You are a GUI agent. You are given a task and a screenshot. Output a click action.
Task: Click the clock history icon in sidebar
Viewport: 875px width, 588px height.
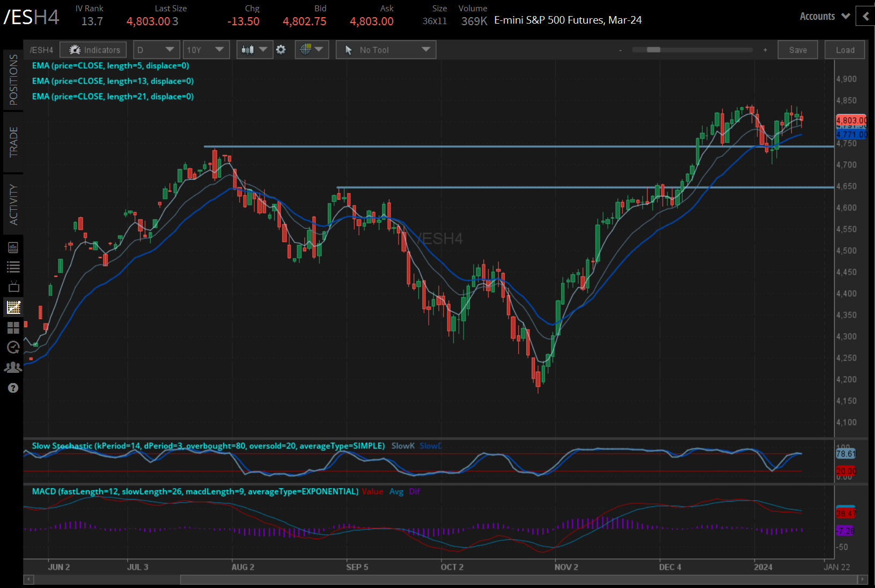tap(13, 347)
